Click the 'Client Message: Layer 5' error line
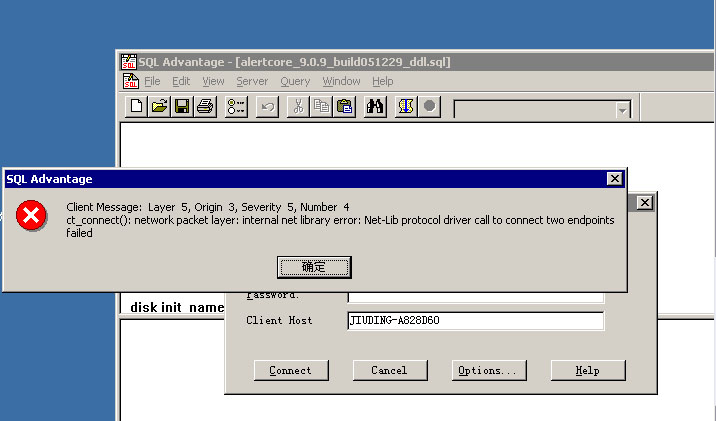 (208, 207)
